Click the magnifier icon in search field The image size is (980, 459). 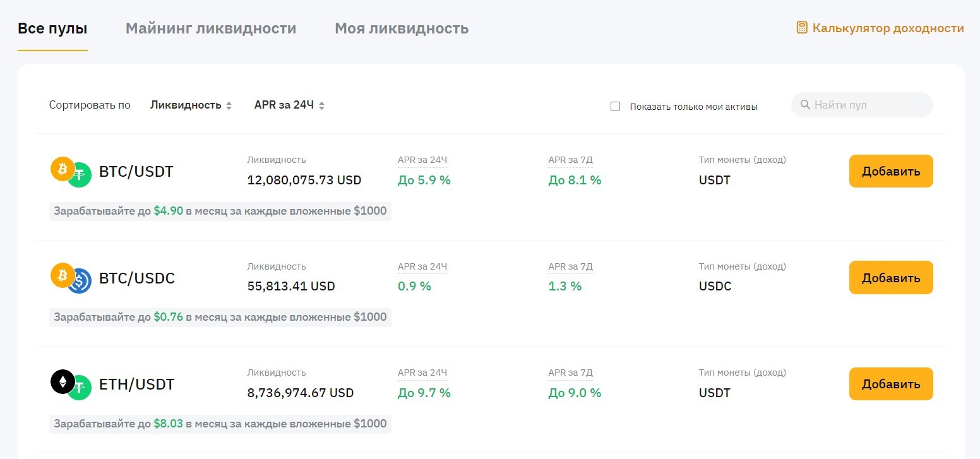coord(805,105)
